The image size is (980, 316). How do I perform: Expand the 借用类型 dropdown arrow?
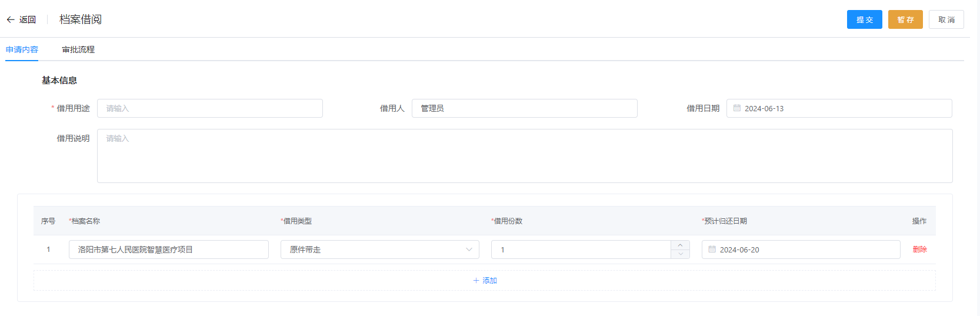469,250
